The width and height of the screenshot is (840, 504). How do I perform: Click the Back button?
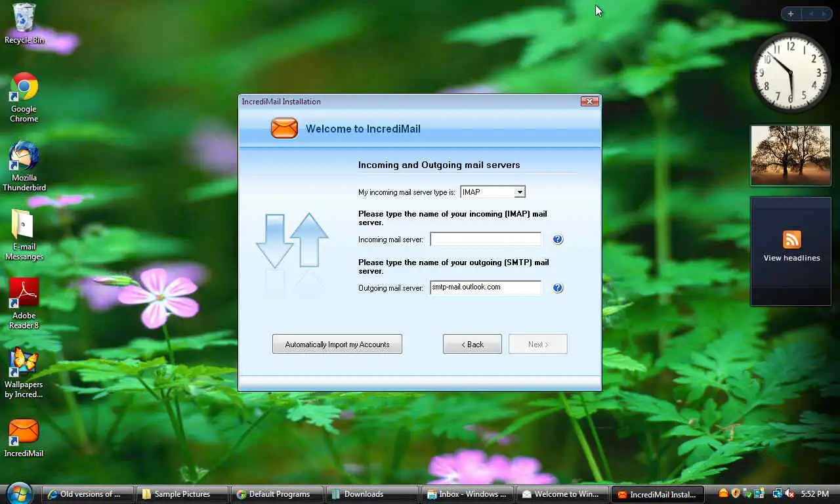tap(472, 345)
